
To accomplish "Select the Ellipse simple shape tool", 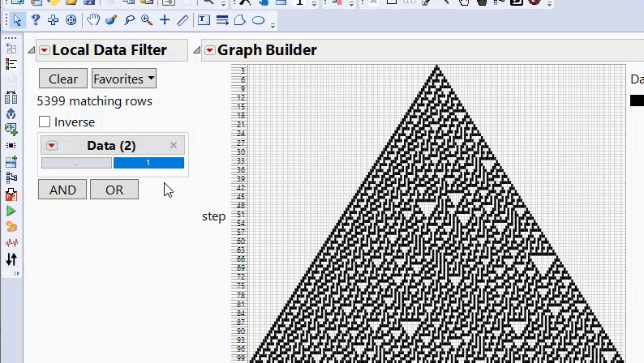I will pos(259,19).
